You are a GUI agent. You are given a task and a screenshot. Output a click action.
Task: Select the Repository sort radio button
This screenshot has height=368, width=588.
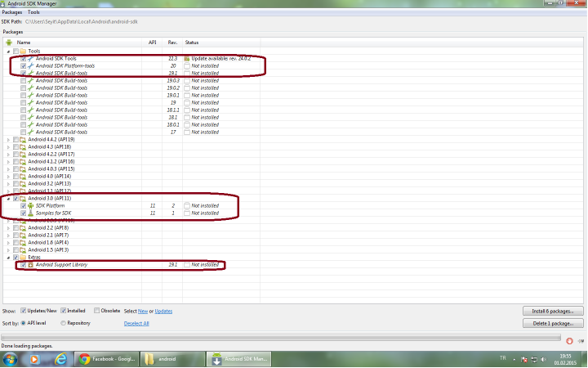pos(63,323)
